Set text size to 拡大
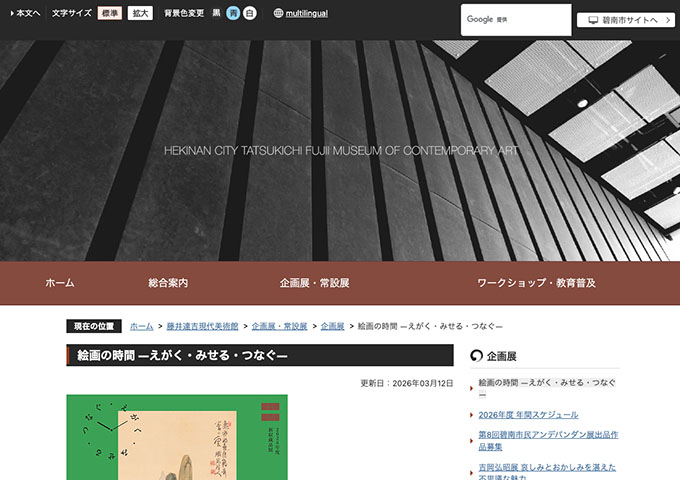This screenshot has height=480, width=680. 140,13
